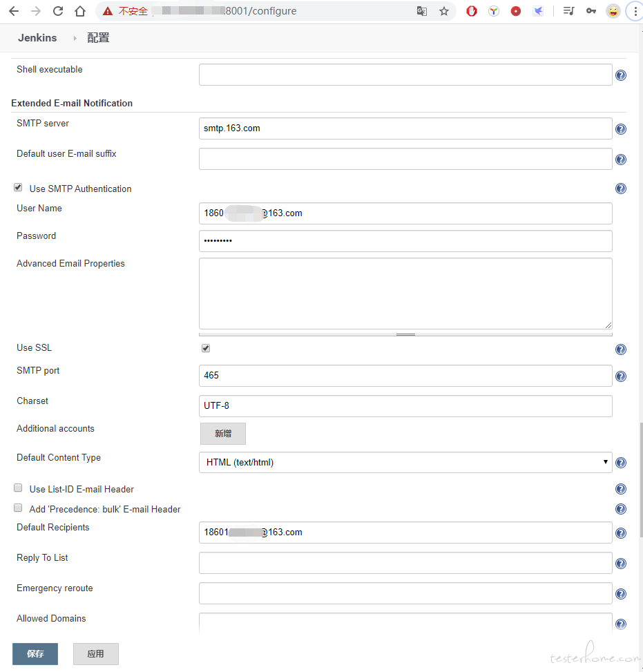Show help for Allowed Domains
The height and width of the screenshot is (672, 643).
pos(621,624)
